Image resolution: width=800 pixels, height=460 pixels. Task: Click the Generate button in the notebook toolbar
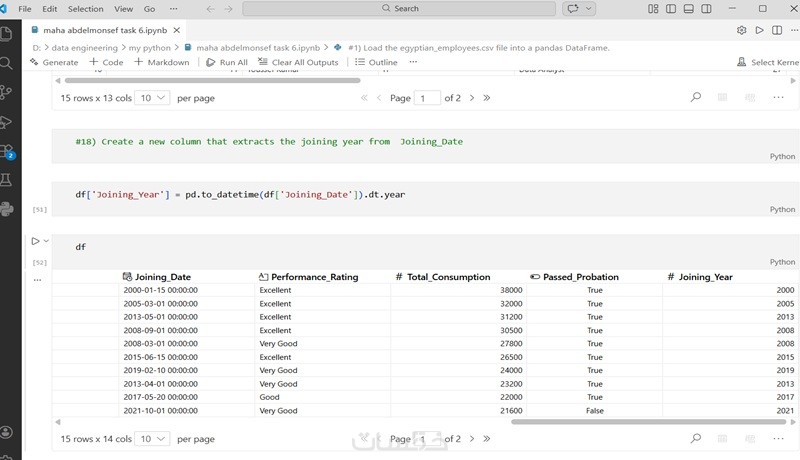pos(54,62)
